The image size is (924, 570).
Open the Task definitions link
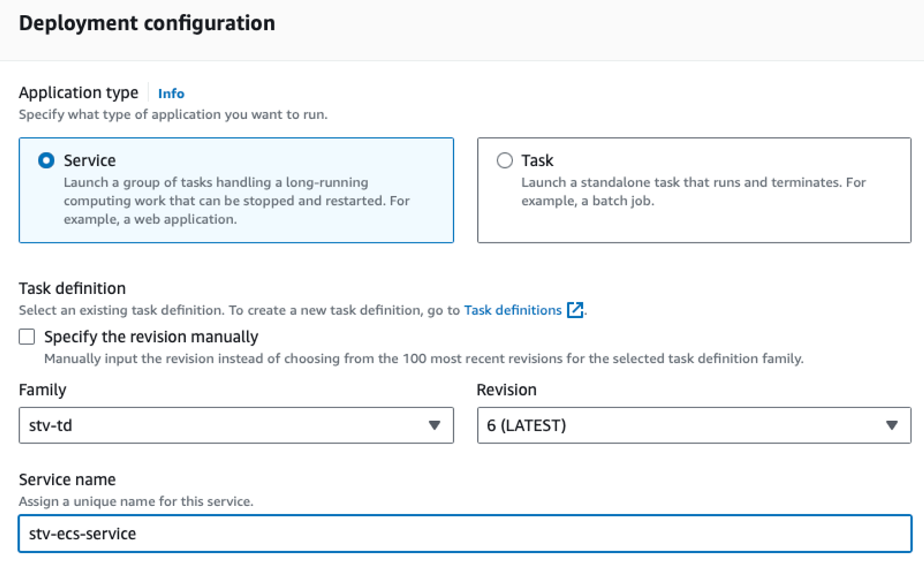point(512,310)
